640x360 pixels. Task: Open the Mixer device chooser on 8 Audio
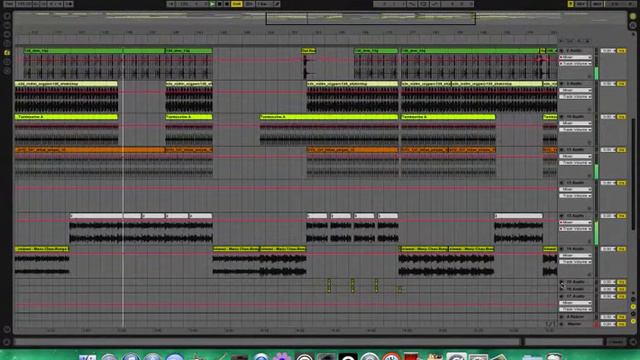[x=575, y=57]
